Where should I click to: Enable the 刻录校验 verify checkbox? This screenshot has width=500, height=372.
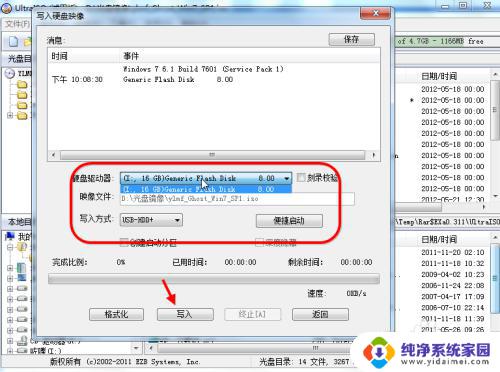click(x=301, y=177)
